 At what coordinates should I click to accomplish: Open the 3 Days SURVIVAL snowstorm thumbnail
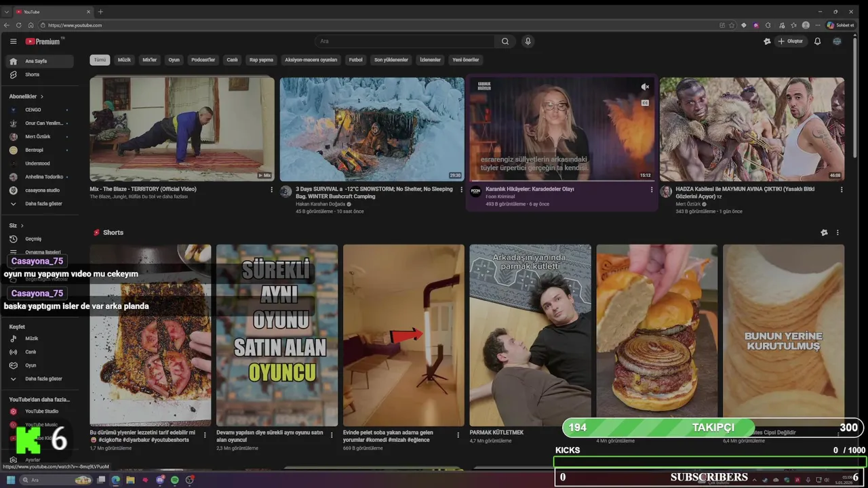tap(372, 129)
